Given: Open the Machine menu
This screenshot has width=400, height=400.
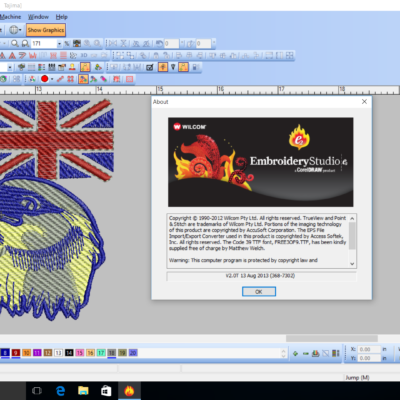Looking at the screenshot, I should [10, 17].
